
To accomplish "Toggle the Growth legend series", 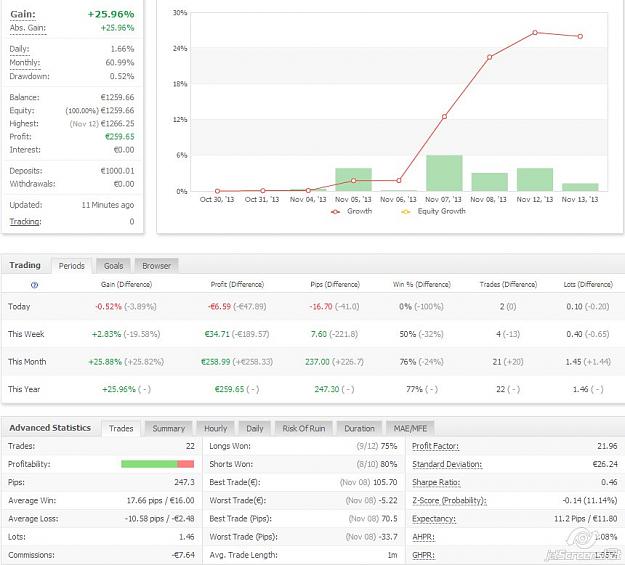I will click(351, 211).
